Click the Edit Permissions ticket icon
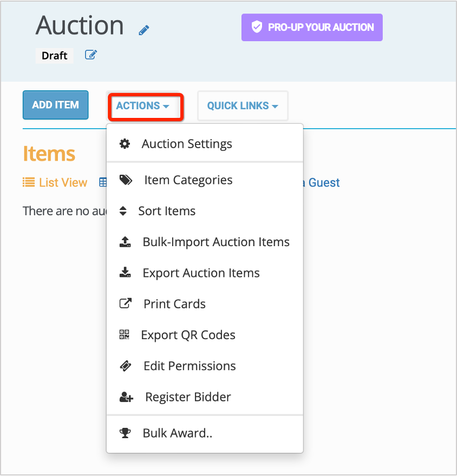Image resolution: width=457 pixels, height=476 pixels. [x=125, y=366]
